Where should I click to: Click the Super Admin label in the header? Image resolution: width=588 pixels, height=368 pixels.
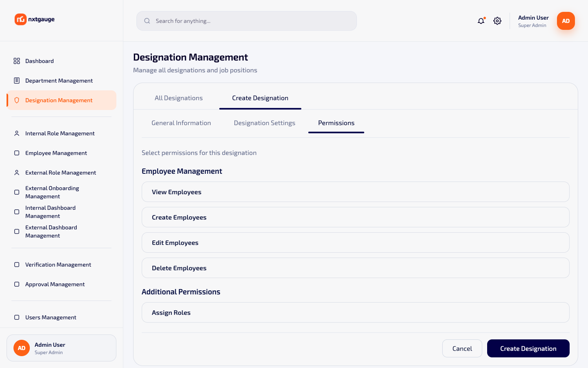coord(532,25)
